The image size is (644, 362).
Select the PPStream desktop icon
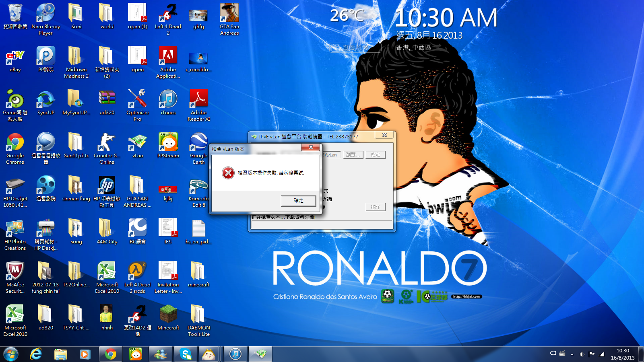coord(168,143)
